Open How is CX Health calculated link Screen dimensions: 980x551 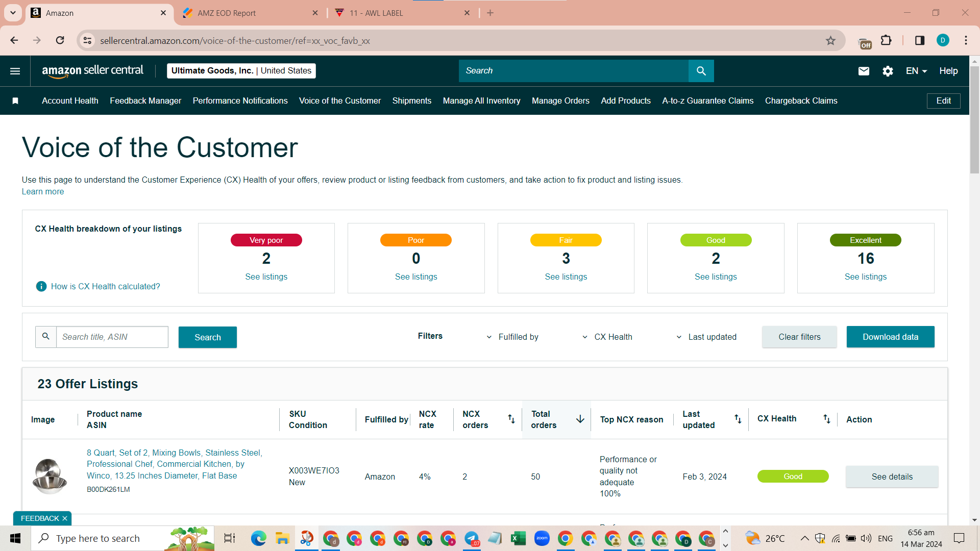(105, 287)
